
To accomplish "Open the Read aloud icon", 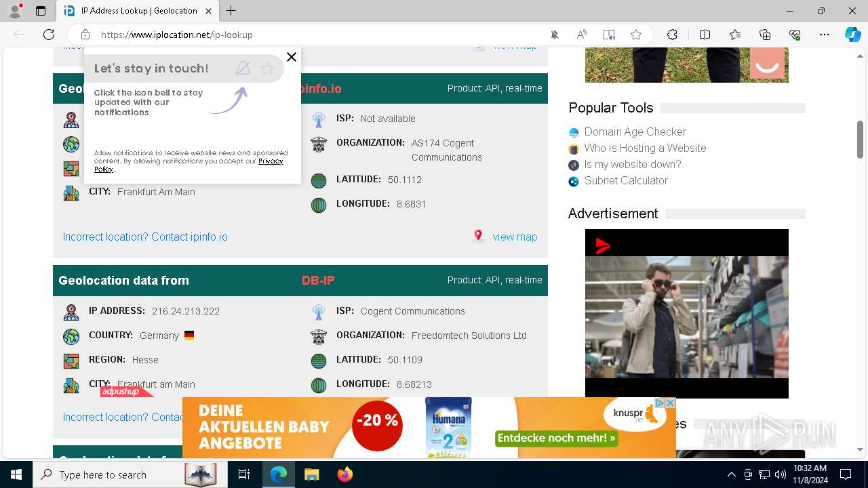I will (x=582, y=35).
